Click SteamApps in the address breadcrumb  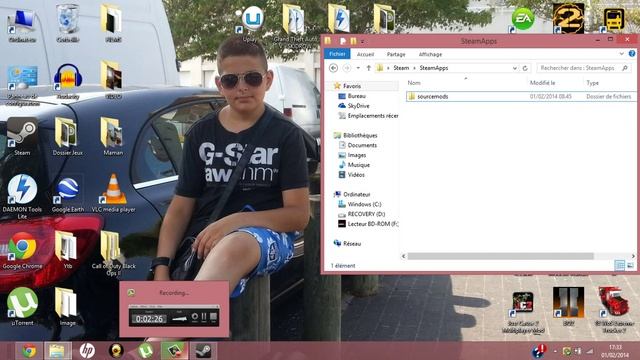(x=433, y=68)
